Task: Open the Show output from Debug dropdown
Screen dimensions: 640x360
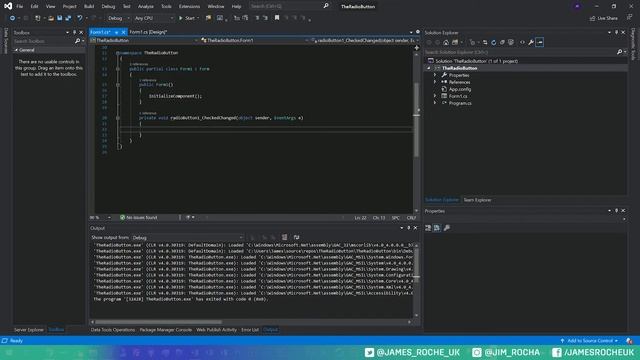Action: tap(187, 237)
